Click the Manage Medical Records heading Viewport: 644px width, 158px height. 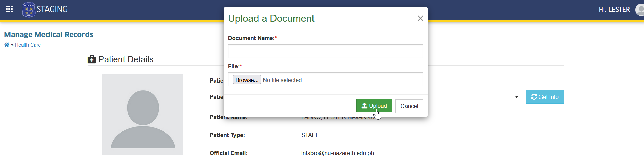click(x=49, y=35)
